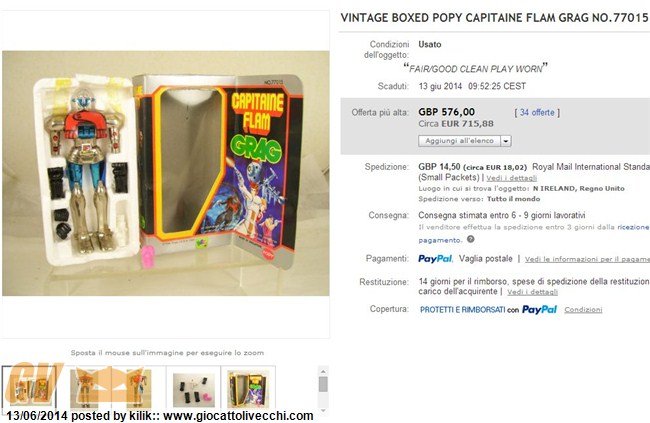Select the second thumbnail showing two robot figures
650x423 pixels.
coord(111,388)
